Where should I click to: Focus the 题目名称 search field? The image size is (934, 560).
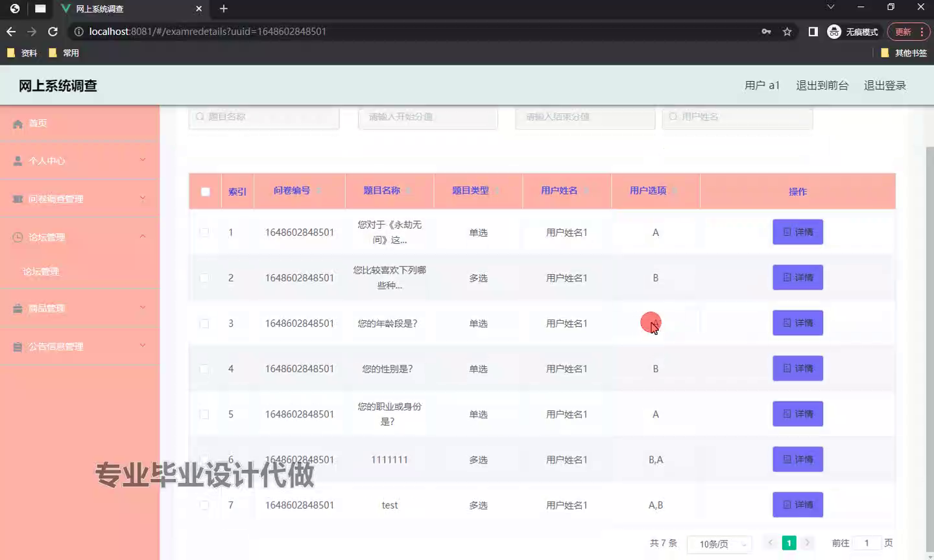pos(264,117)
